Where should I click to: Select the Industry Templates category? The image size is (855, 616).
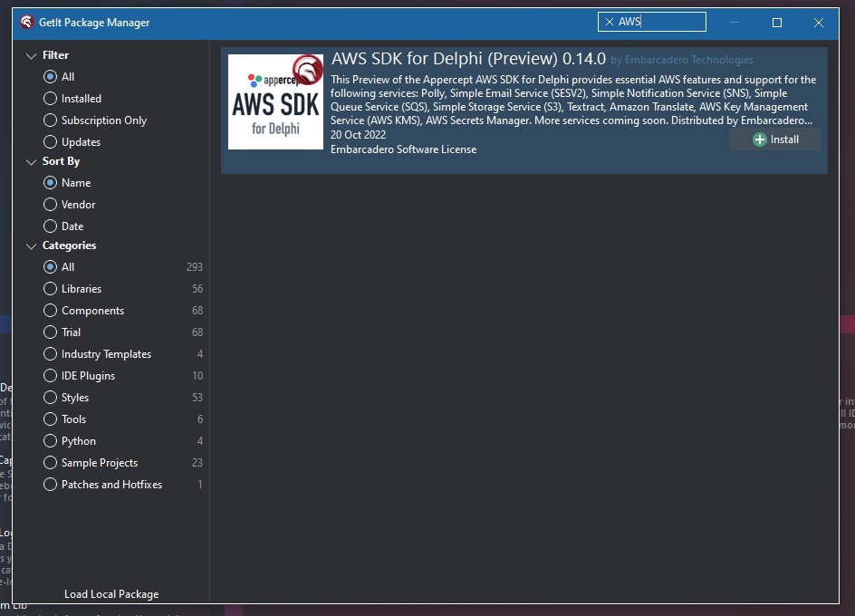(x=97, y=354)
